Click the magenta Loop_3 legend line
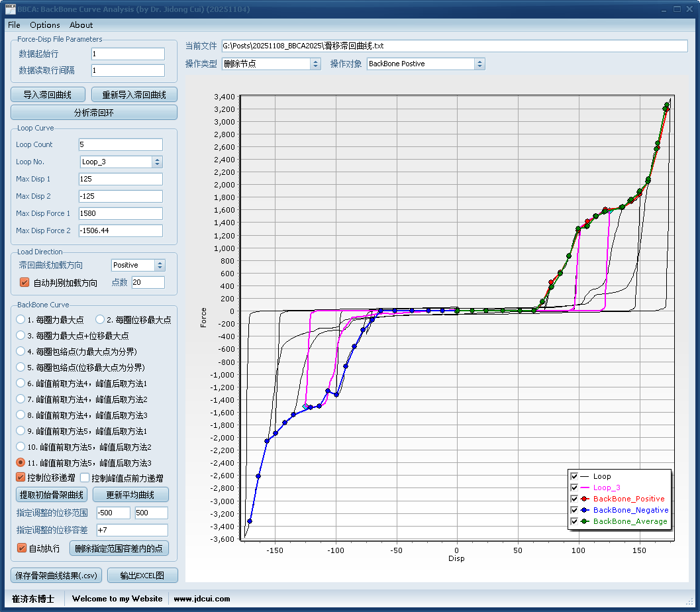Viewport: 700px width, 612px height. tap(584, 487)
